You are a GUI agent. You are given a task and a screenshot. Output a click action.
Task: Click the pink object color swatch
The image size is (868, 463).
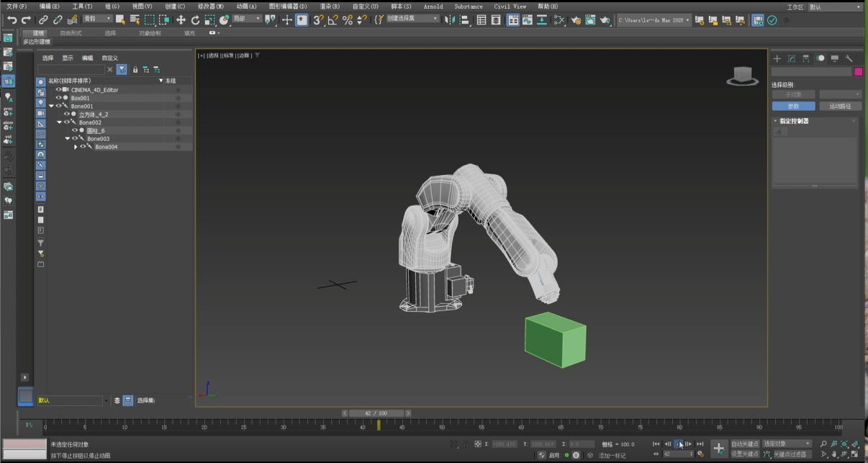pyautogui.click(x=858, y=71)
